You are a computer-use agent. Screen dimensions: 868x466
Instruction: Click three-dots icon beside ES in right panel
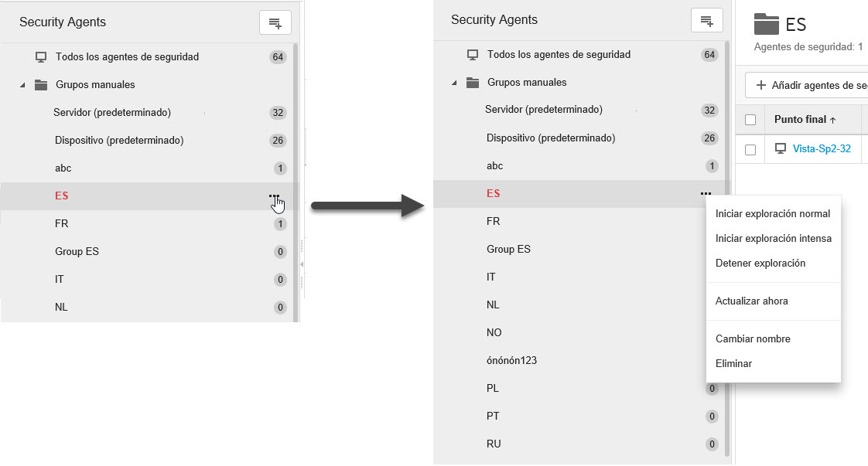706,194
